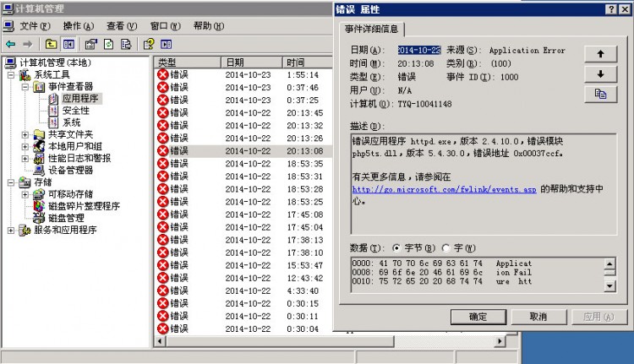Sort list by the 类型 column header
Viewport: 634px width, 364px height.
188,62
